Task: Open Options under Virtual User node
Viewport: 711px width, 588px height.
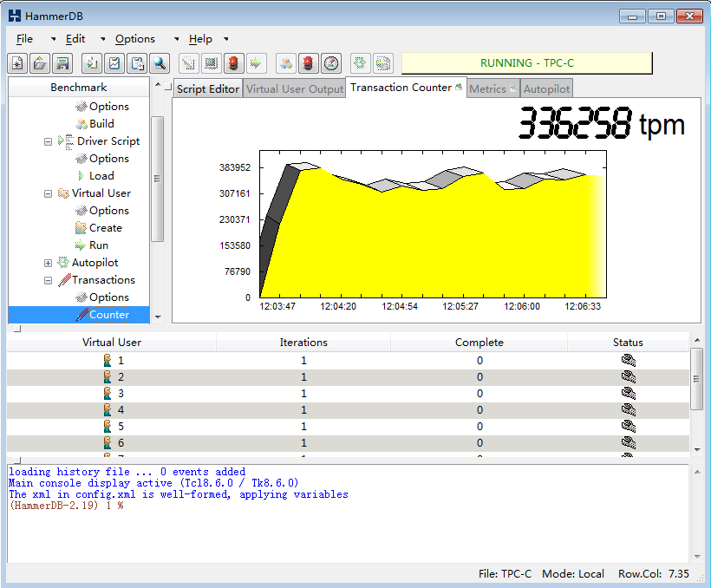Action: 109,211
